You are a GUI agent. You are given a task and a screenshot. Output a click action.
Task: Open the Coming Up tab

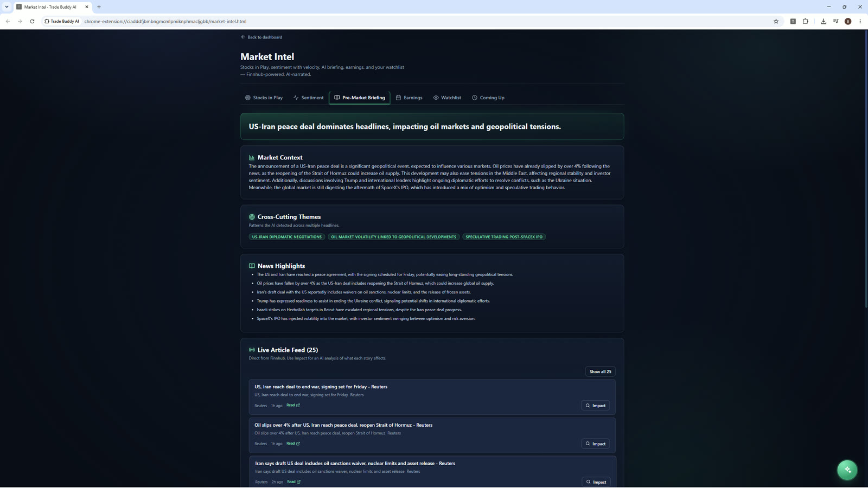point(488,98)
